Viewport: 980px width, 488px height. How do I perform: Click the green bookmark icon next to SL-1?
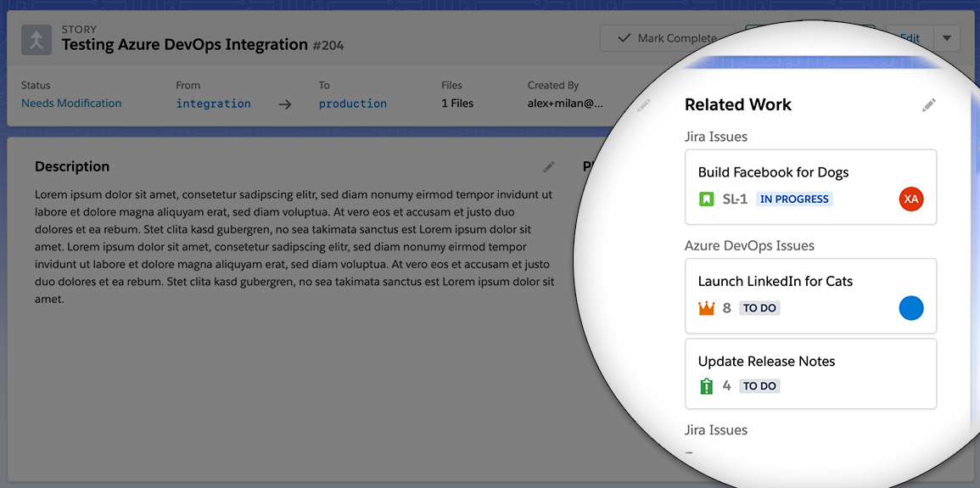click(x=706, y=199)
